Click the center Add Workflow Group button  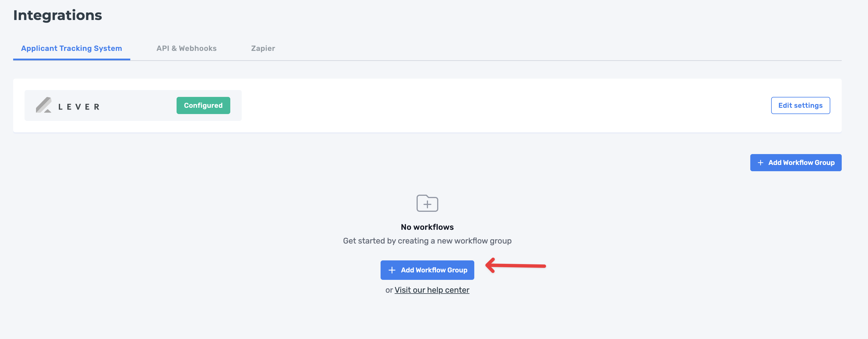(x=427, y=270)
